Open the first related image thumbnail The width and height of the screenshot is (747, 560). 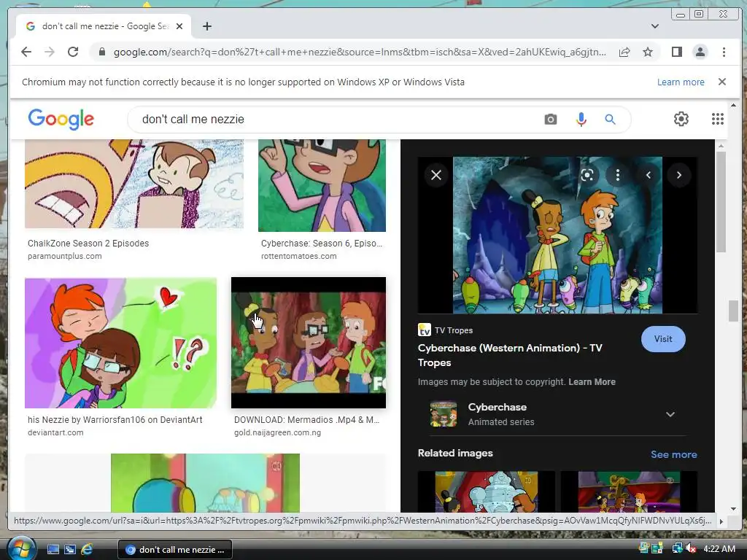487,492
